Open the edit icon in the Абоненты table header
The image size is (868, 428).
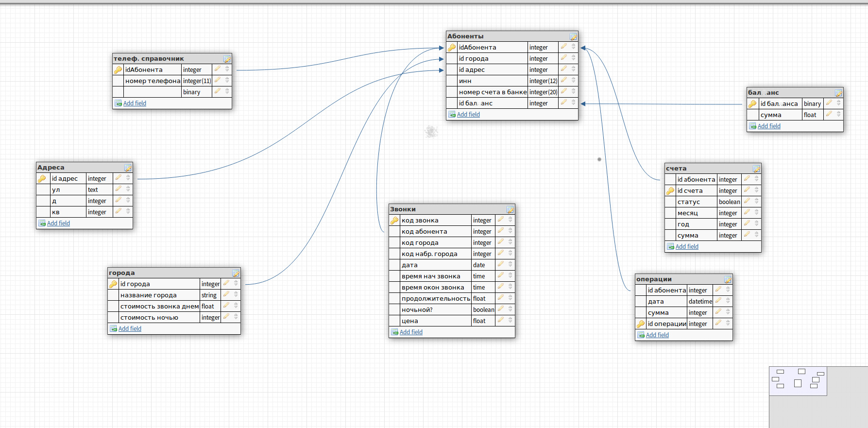[573, 36]
